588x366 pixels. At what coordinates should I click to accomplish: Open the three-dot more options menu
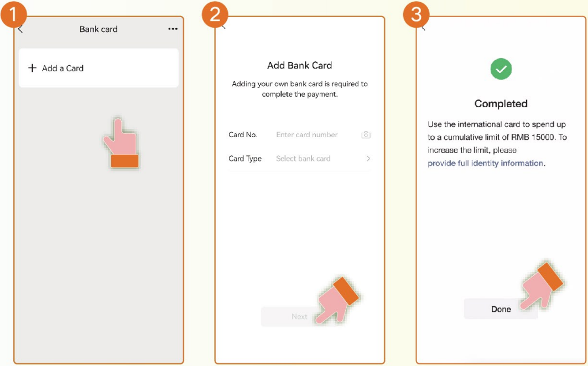point(173,29)
